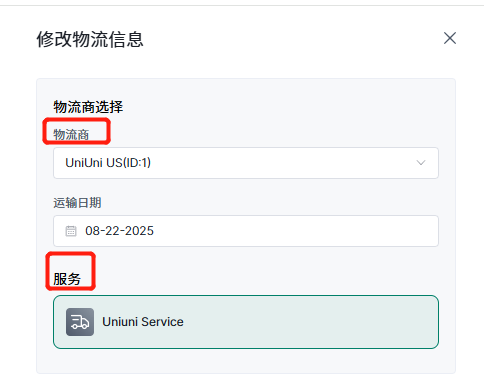The height and width of the screenshot is (390, 484).
Task: Click the 08-22-2025 date value
Action: coord(119,231)
